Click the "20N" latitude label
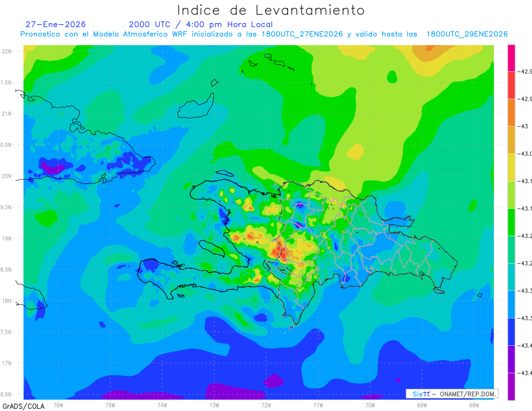 click(x=7, y=176)
